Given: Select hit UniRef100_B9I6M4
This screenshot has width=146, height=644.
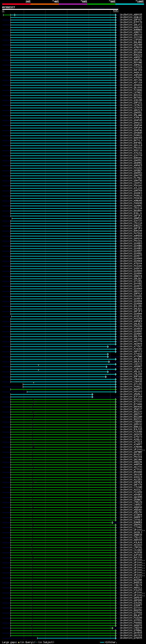Looking at the screenshot, I should [x=131, y=53].
